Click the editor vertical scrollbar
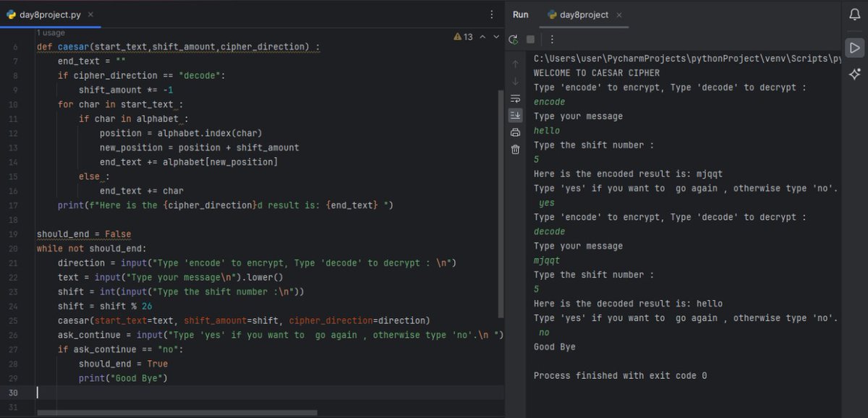The width and height of the screenshot is (868, 418). [x=501, y=202]
